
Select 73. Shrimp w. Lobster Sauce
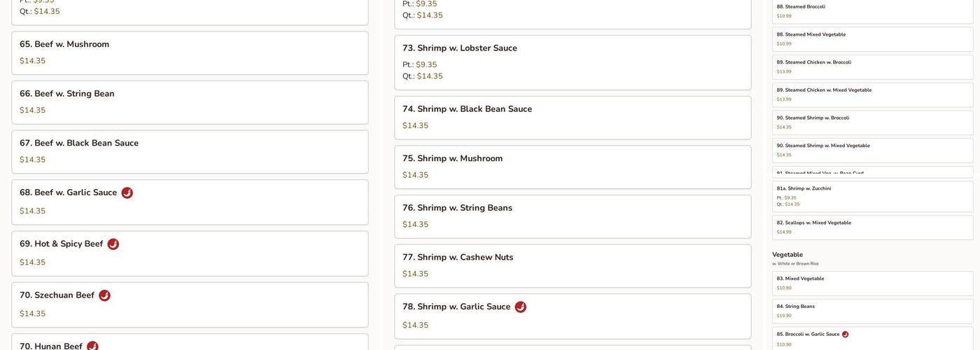tap(572, 62)
